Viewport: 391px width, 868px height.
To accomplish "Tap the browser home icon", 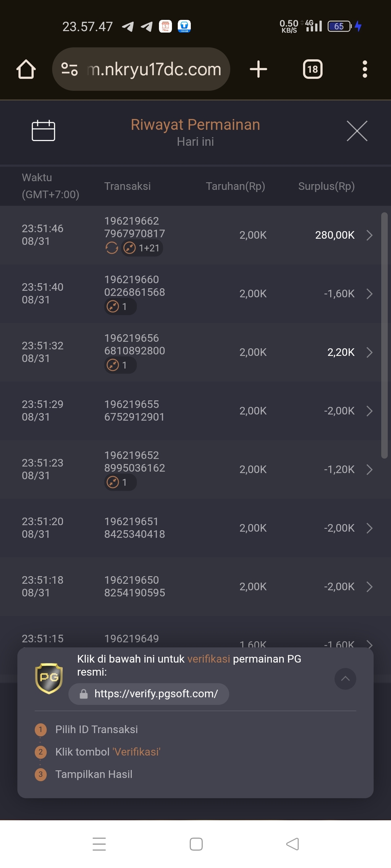I will (x=26, y=69).
